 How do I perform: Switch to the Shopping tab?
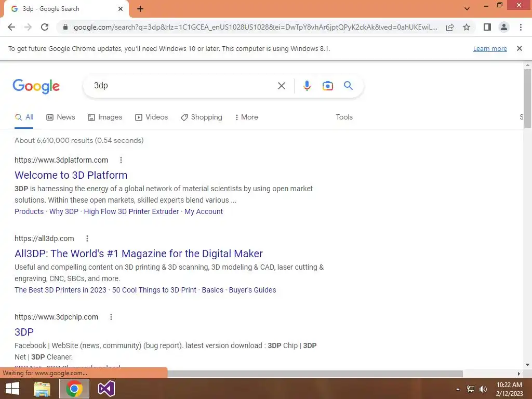pos(202,117)
